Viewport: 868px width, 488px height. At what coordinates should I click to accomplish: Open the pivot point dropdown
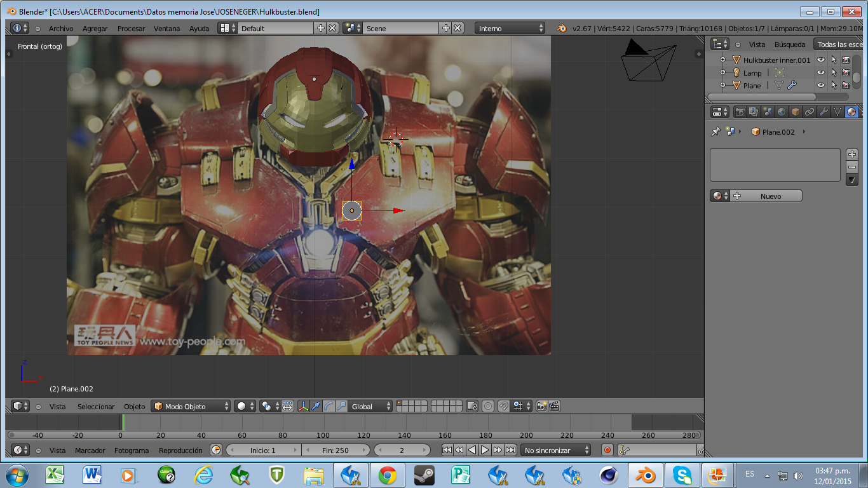(270, 406)
